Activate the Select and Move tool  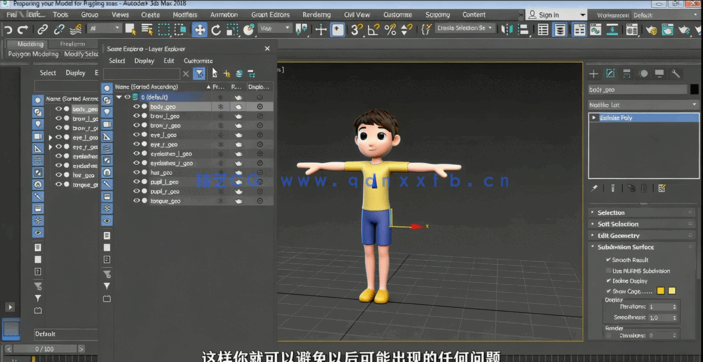click(x=200, y=30)
